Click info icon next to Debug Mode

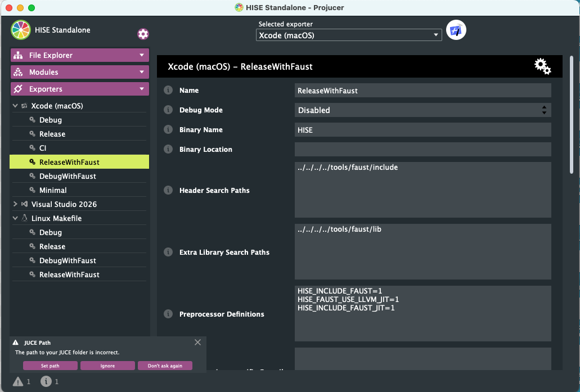(168, 110)
